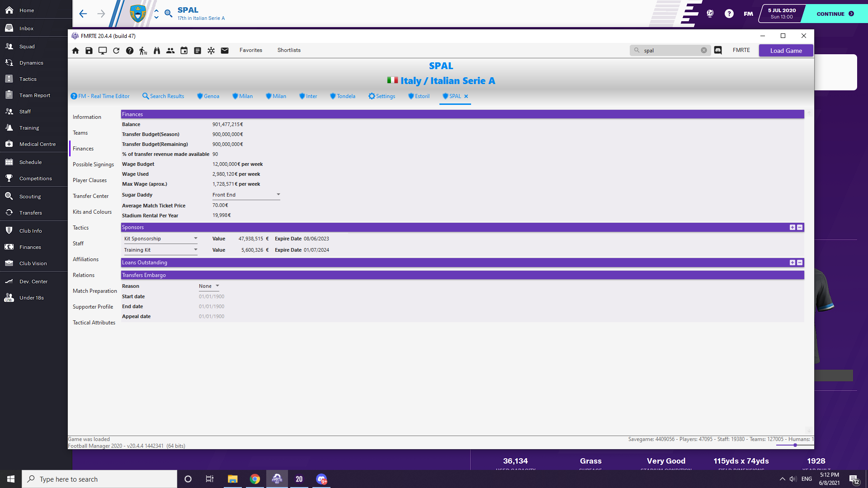Add a new sponsor with plus icon

point(792,227)
